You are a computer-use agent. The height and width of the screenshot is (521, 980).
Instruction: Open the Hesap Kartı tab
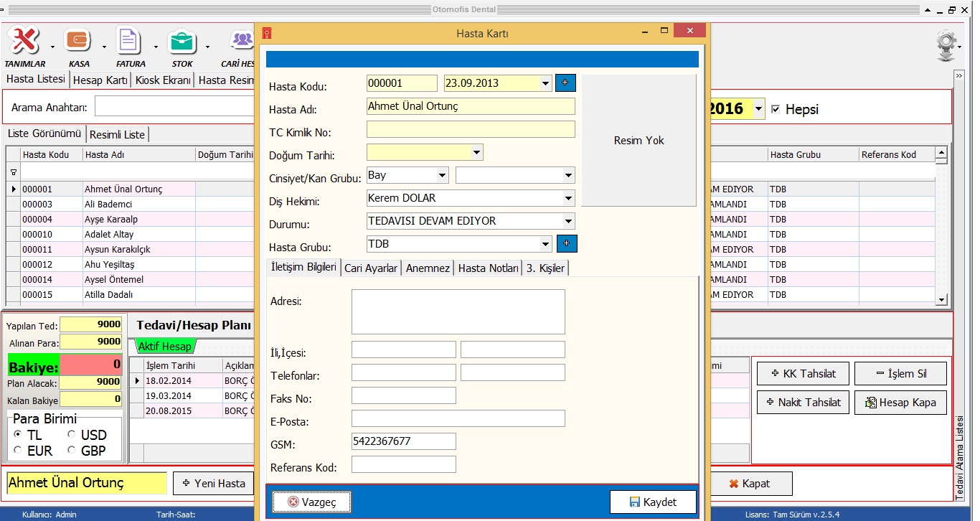coord(100,80)
